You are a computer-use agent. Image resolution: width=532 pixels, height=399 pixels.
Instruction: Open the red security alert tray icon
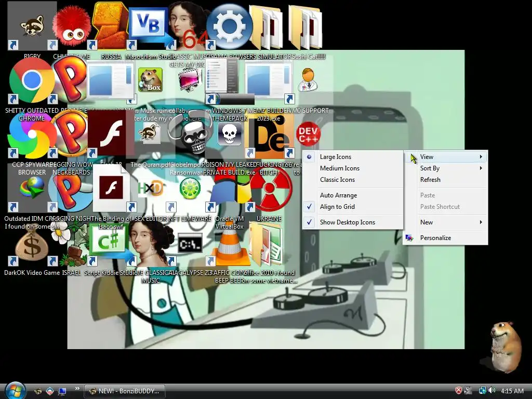point(458,391)
